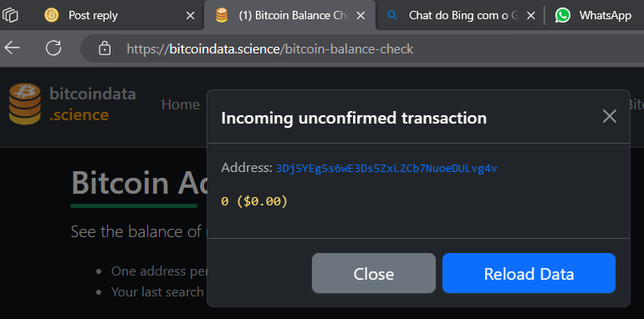
Task: Close the Post reply tab
Action: pyautogui.click(x=190, y=16)
